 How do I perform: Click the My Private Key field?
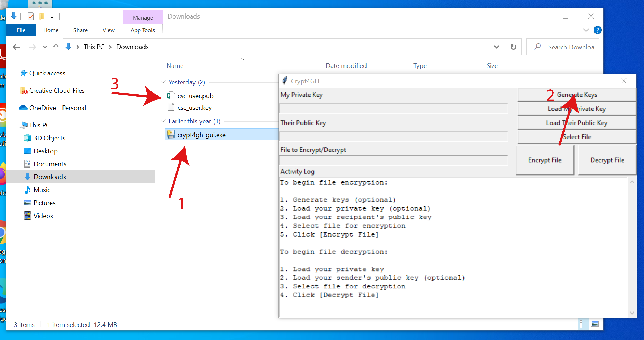(393, 109)
